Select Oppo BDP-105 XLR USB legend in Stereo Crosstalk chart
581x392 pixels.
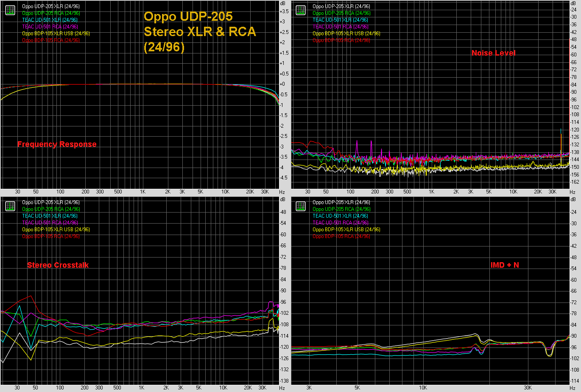tap(56, 230)
